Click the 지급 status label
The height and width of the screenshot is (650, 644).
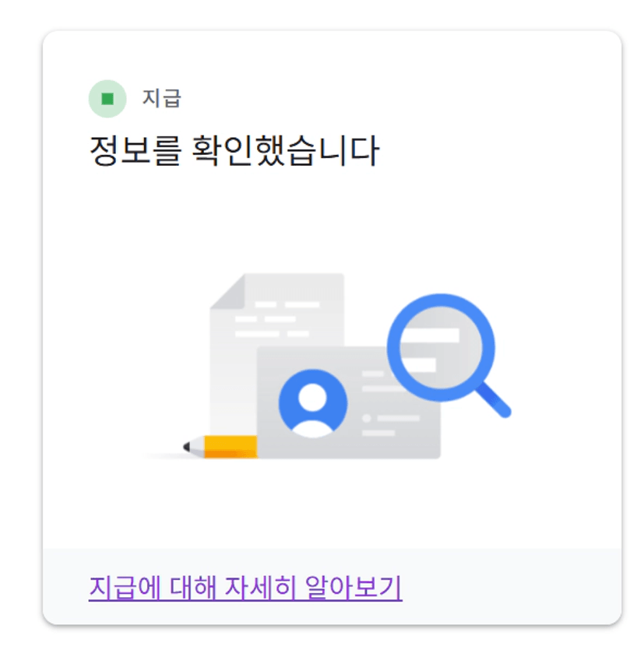tap(162, 99)
